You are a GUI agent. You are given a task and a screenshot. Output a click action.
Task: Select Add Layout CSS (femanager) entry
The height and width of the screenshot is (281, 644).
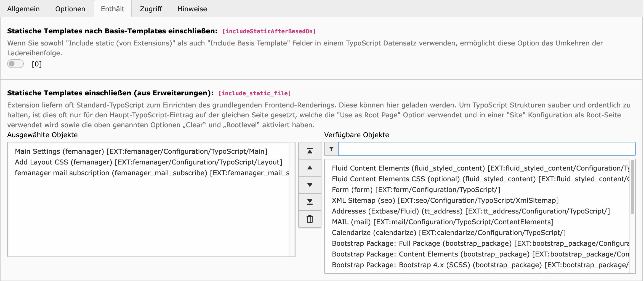tap(148, 162)
